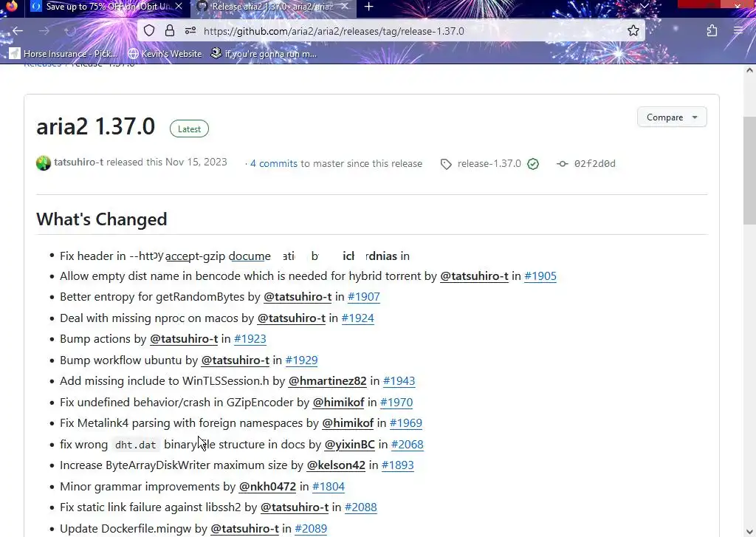Click the dht.dat code text
Screen dimensions: 756x537
coord(136,445)
